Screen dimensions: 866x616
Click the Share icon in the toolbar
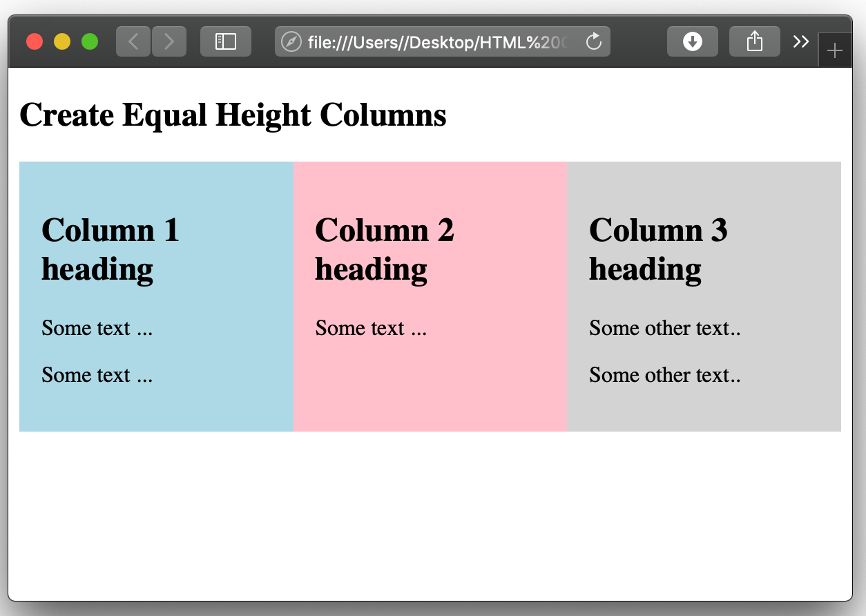click(x=754, y=41)
